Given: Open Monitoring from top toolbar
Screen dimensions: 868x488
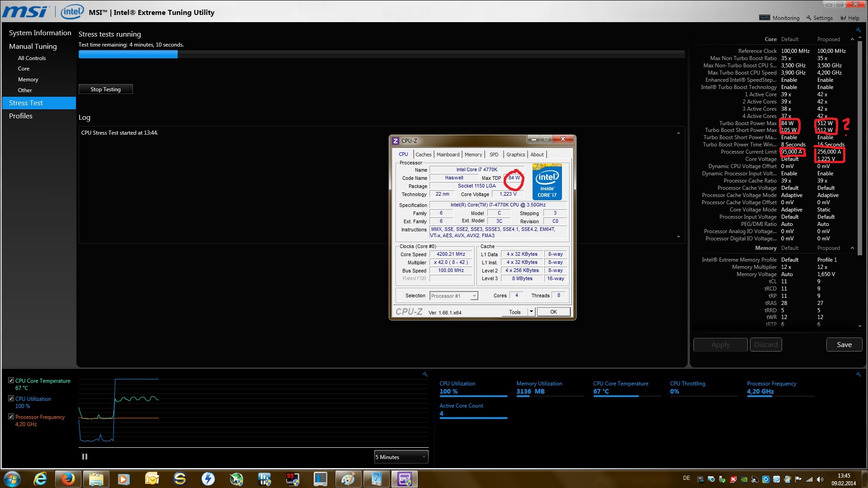Looking at the screenshot, I should coord(780,18).
